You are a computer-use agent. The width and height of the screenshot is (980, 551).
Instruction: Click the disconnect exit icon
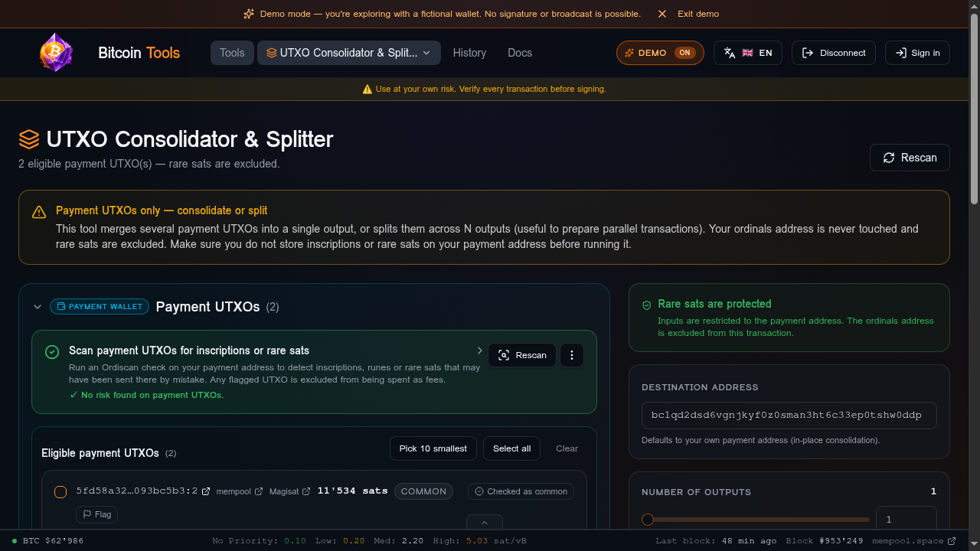click(808, 53)
